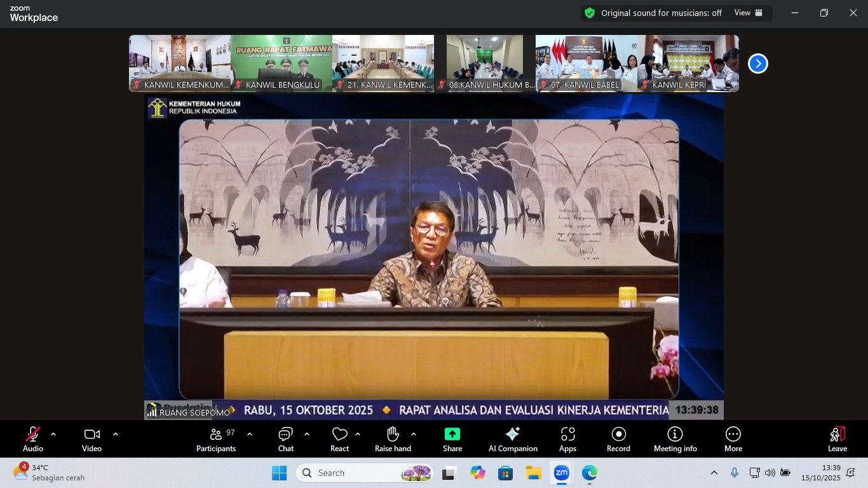
Task: Toggle the camera with the Video button
Action: (x=92, y=438)
